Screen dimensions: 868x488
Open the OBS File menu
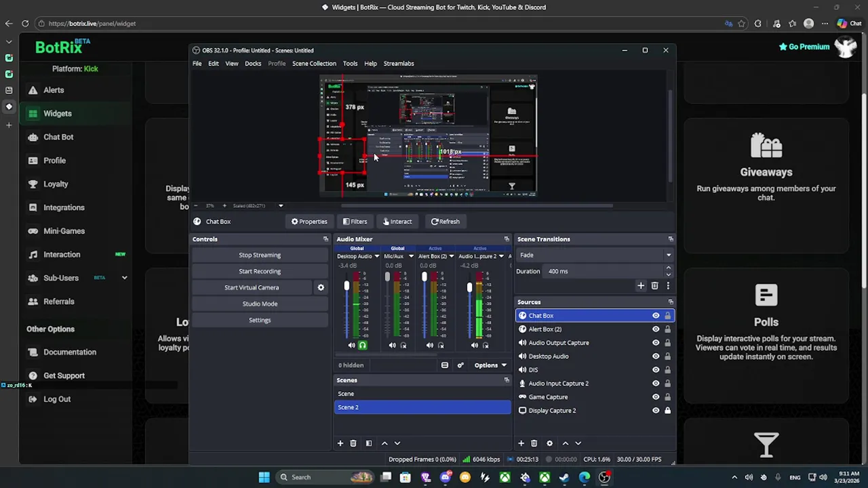(x=197, y=64)
